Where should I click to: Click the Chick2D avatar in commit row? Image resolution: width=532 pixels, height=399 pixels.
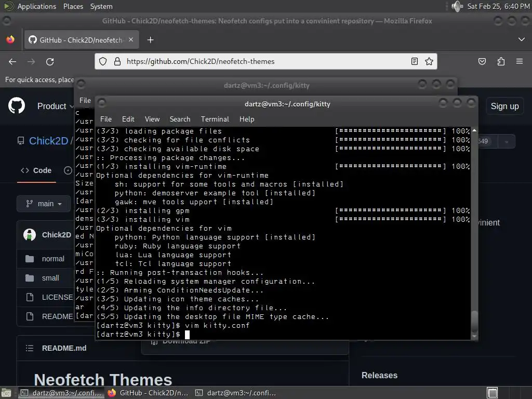tap(30, 235)
